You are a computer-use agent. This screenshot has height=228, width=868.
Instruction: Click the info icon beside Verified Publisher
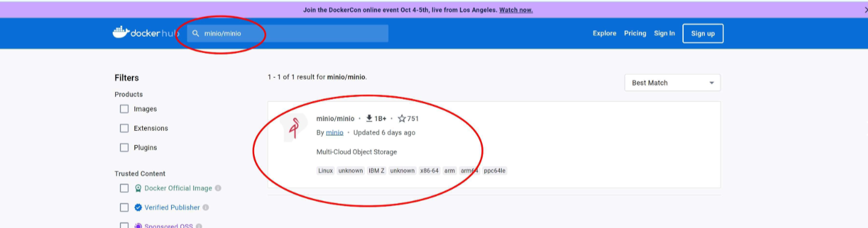pyautogui.click(x=205, y=207)
